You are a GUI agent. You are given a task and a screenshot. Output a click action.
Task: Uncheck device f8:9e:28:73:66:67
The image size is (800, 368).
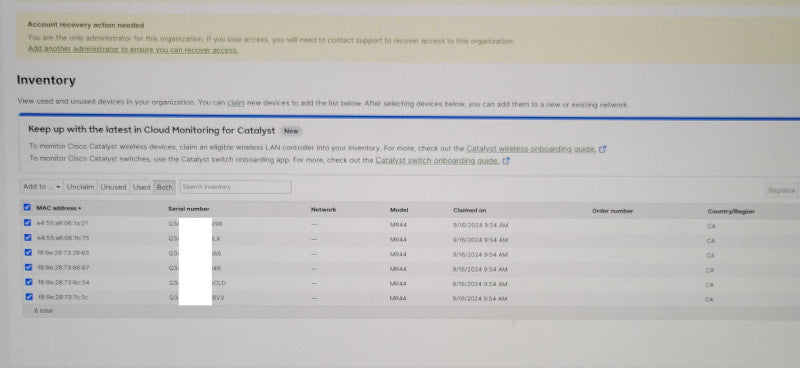(29, 267)
